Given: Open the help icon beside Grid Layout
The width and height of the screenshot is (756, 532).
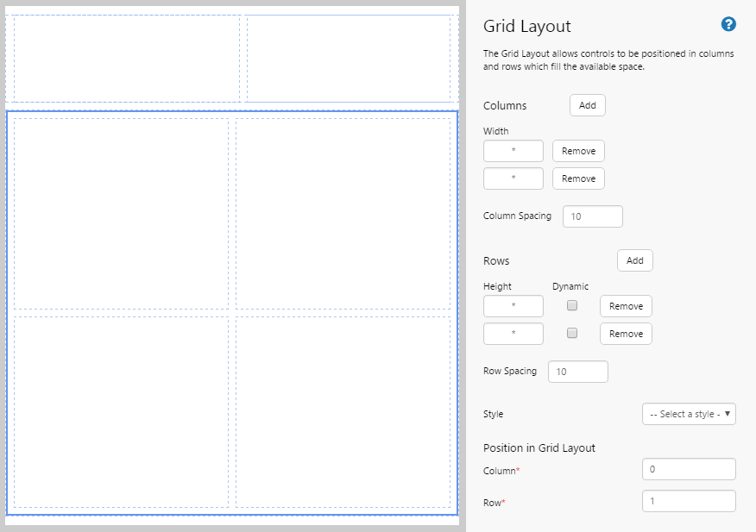Looking at the screenshot, I should click(728, 25).
